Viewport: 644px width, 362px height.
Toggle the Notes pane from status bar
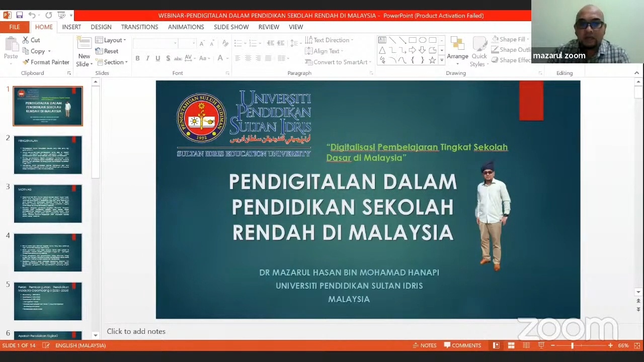[x=424, y=345]
